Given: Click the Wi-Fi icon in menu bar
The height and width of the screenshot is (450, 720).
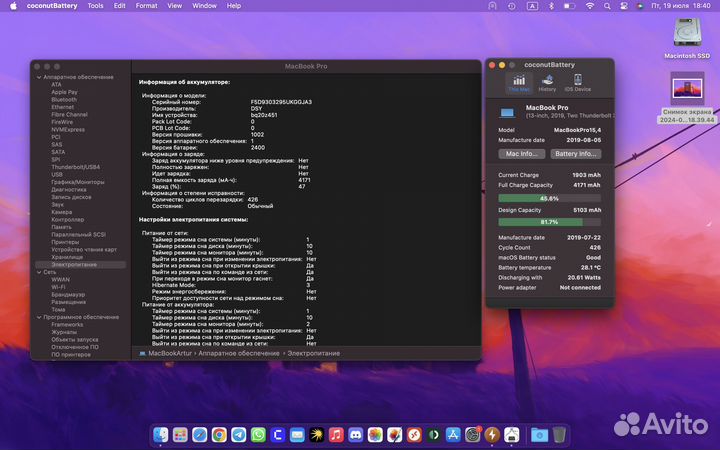Looking at the screenshot, I should point(590,6).
